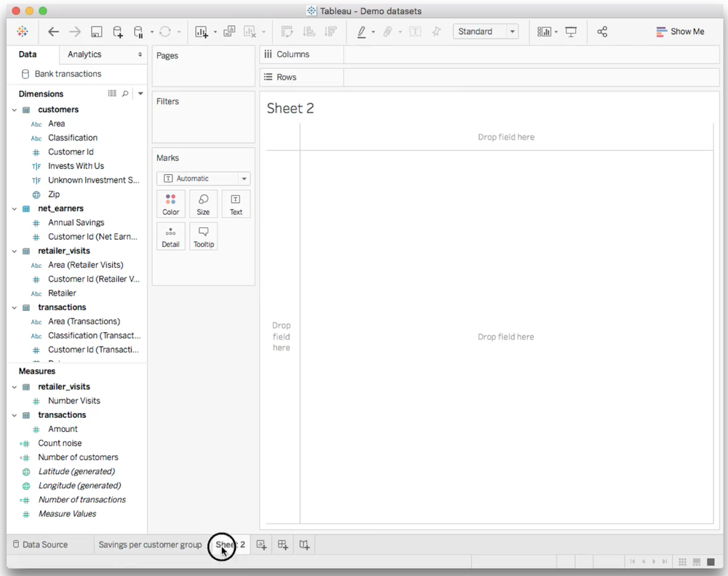Click the New Worksheet toolbar icon
728x576 pixels.
tap(201, 31)
